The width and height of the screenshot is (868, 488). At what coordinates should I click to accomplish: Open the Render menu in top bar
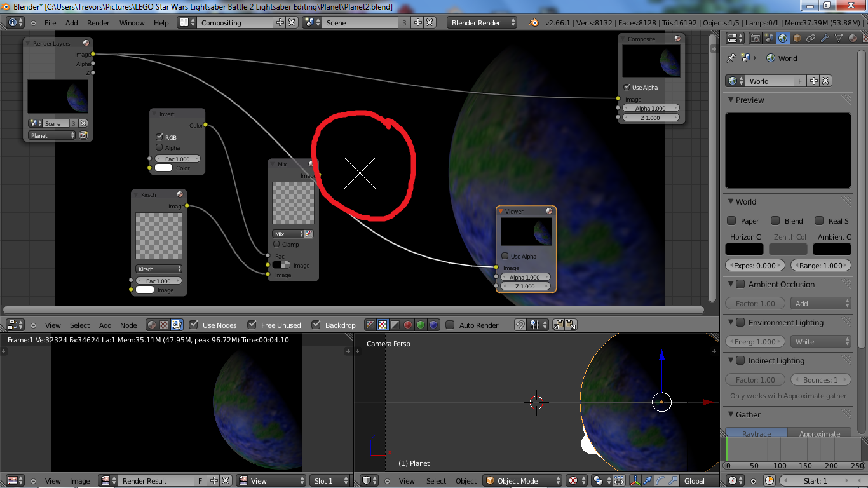click(x=98, y=22)
